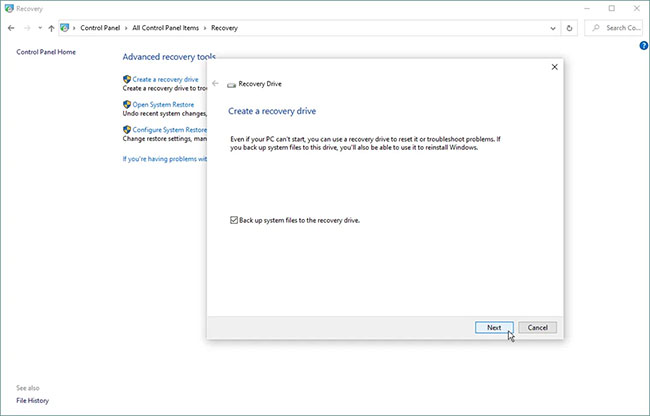Open Control Panel Home link
Screen dimensions: 650x416
(46, 52)
